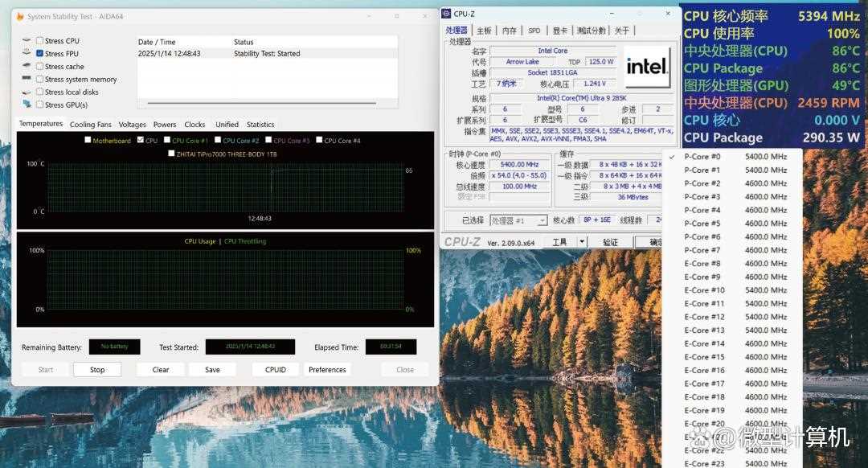The height and width of the screenshot is (468, 868).
Task: Open the 处理器 #1 selection dropdown
Action: [x=542, y=220]
